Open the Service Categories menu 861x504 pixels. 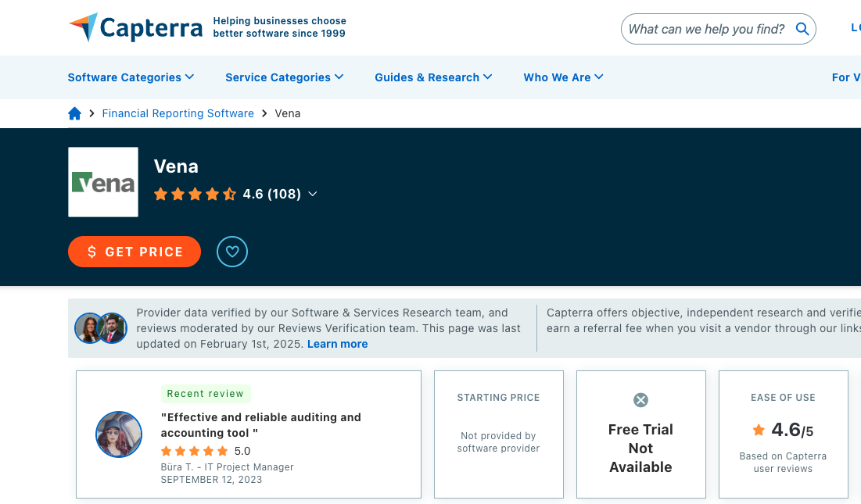tap(284, 77)
